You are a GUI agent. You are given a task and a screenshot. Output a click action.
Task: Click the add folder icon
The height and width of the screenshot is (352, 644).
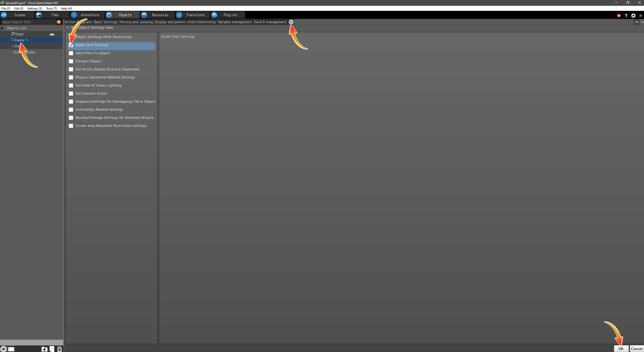pyautogui.click(x=44, y=349)
